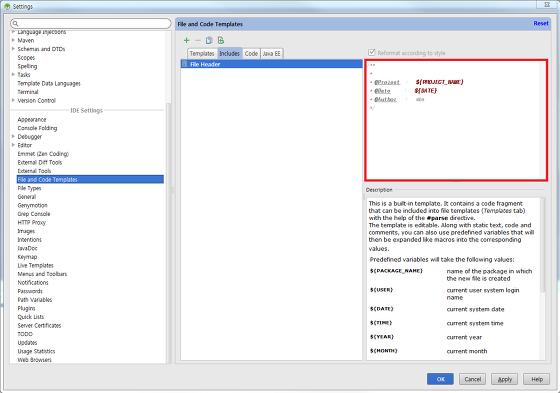Open Genymotion settings
The height and width of the screenshot is (393, 560).
(32, 205)
